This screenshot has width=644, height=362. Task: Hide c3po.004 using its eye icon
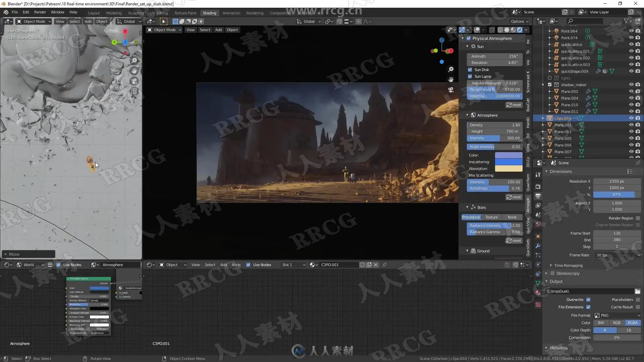[x=631, y=118]
